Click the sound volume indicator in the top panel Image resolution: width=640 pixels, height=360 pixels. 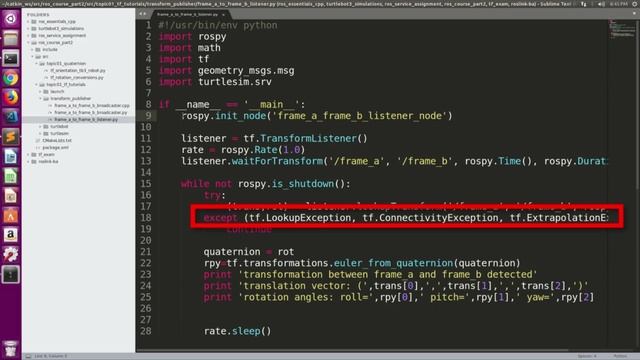[x=601, y=4]
